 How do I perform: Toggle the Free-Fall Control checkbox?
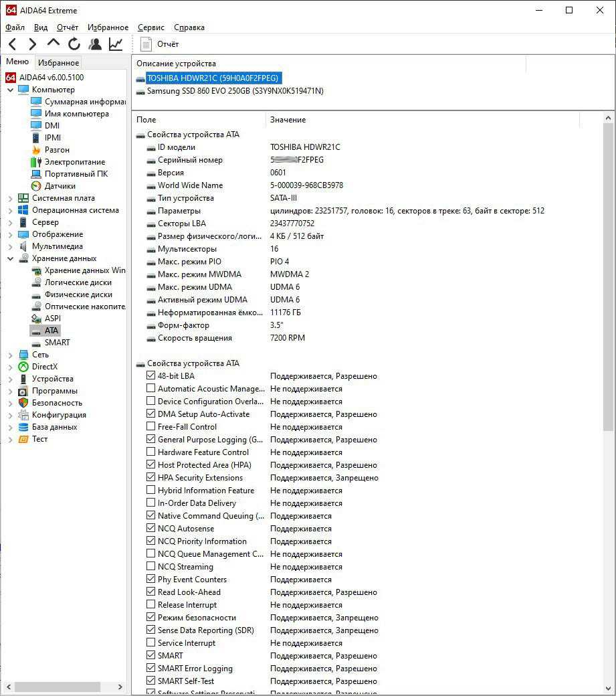tap(150, 427)
